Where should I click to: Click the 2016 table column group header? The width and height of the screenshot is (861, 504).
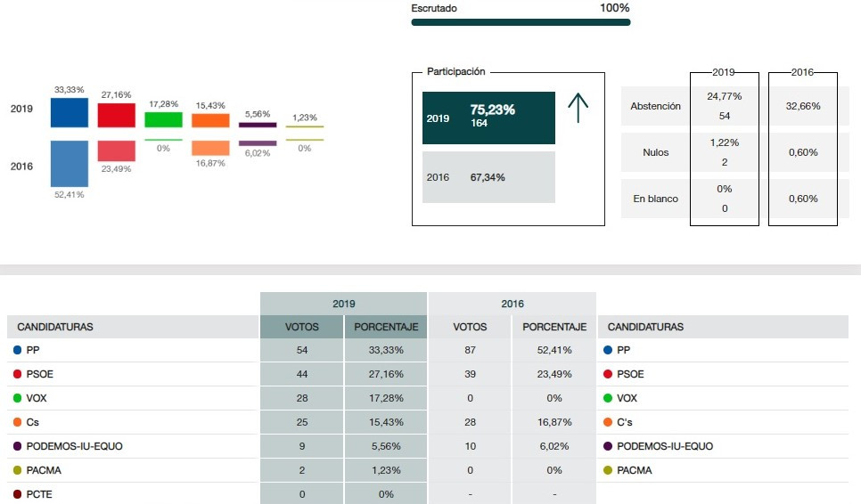tap(512, 304)
